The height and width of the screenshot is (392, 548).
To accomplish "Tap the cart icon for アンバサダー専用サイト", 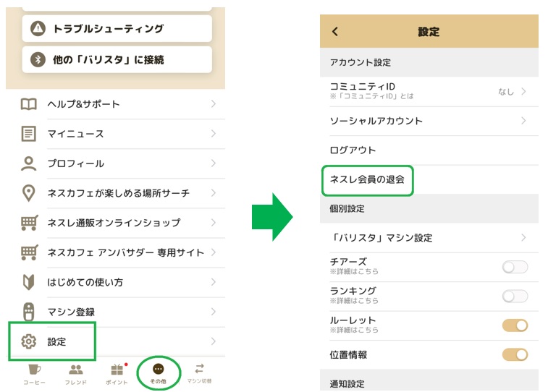I will tap(30, 252).
